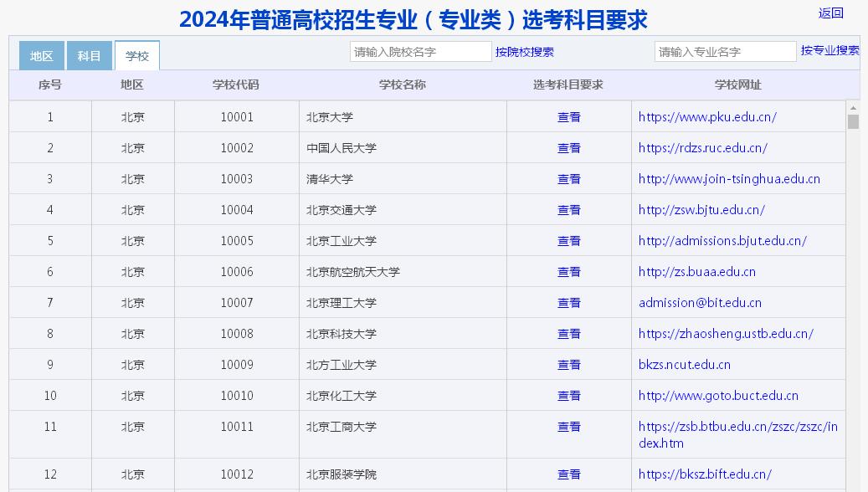Visit http://www.join-tsinghua.edu.cn link
The image size is (868, 492).
(x=729, y=179)
